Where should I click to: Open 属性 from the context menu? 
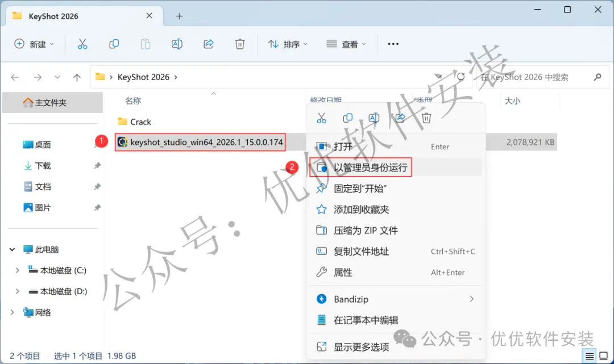(x=396, y=273)
